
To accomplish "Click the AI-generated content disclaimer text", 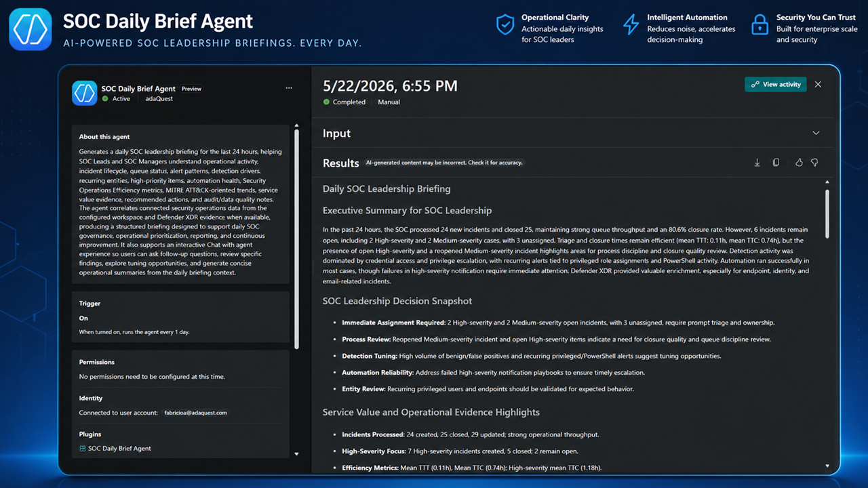I will (444, 163).
